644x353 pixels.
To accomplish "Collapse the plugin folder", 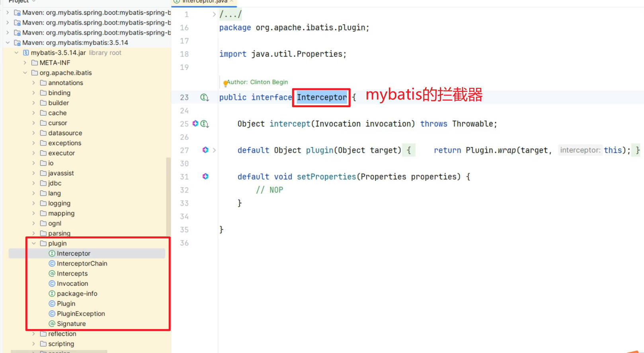I will (34, 243).
